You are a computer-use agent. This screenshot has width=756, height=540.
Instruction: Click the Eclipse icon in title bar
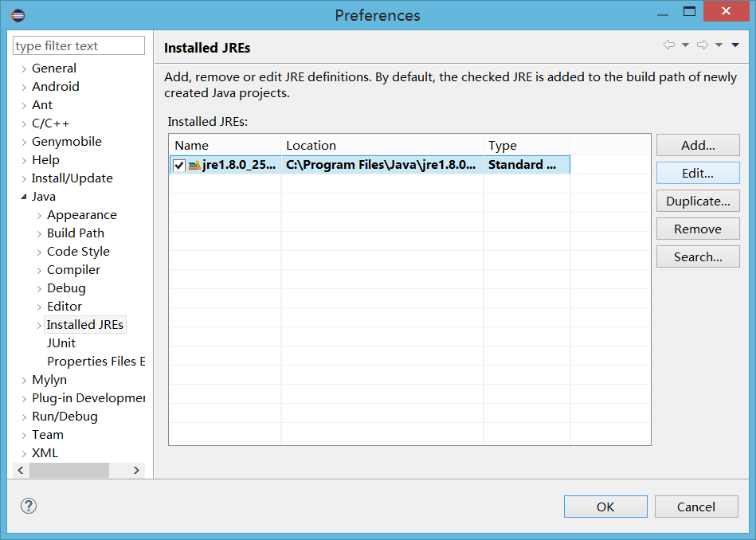coord(18,15)
